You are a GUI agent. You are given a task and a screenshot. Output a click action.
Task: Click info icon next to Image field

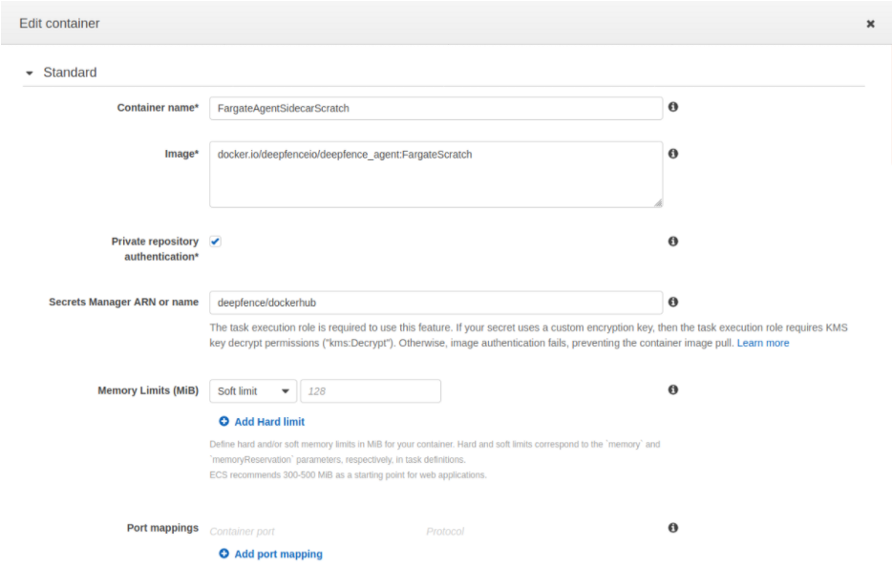click(x=673, y=154)
